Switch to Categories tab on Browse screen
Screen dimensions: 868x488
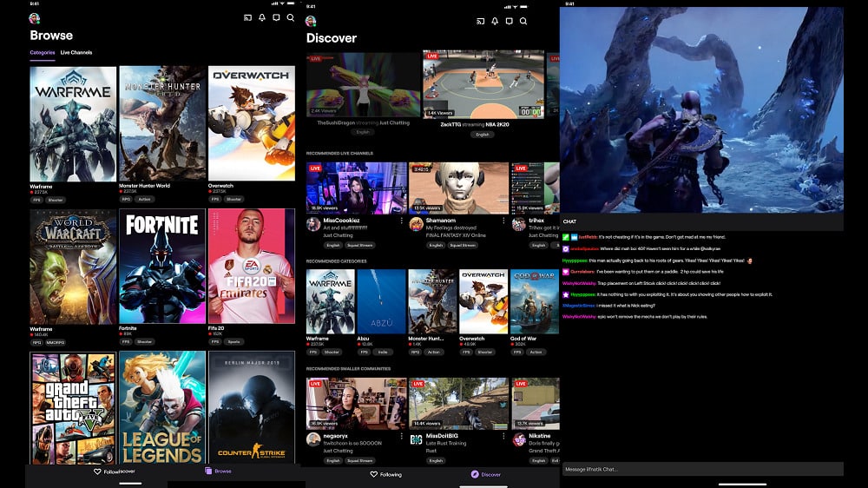pos(42,53)
